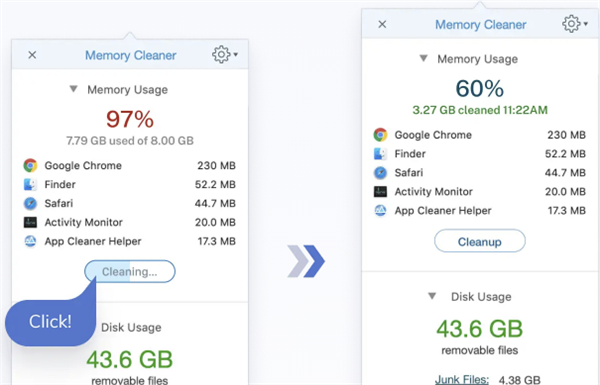Open settings gear menu in left window
The image size is (600, 385).
point(225,55)
